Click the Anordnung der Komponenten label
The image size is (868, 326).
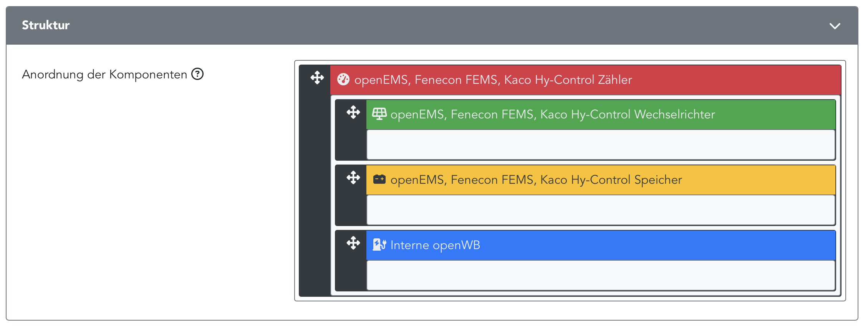pos(104,74)
